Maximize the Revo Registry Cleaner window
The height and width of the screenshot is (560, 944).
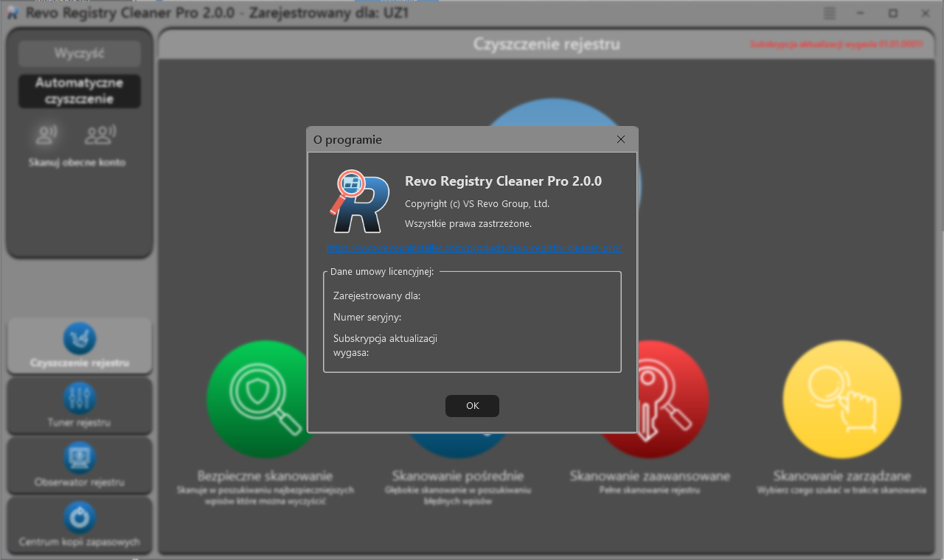click(x=893, y=13)
